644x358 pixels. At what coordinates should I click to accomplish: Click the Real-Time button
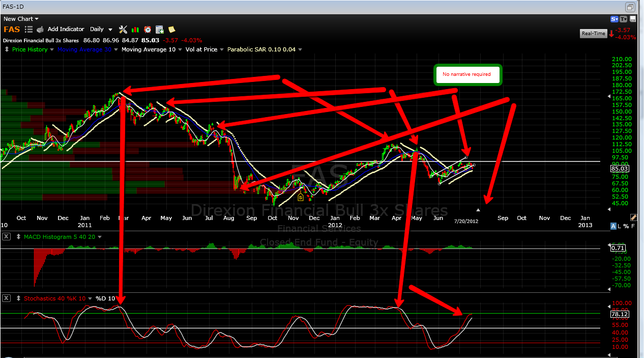[x=594, y=34]
